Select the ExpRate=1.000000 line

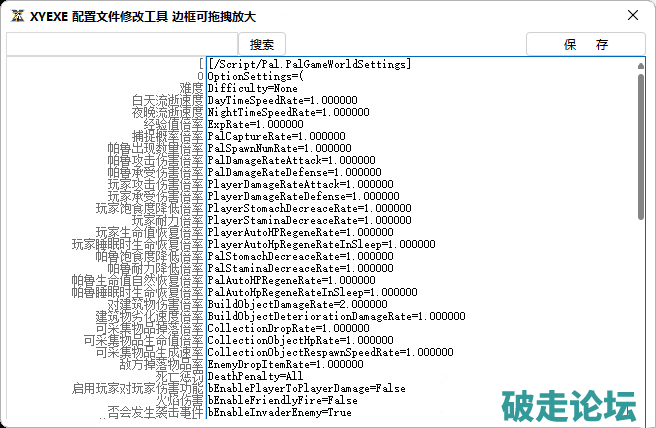point(254,124)
